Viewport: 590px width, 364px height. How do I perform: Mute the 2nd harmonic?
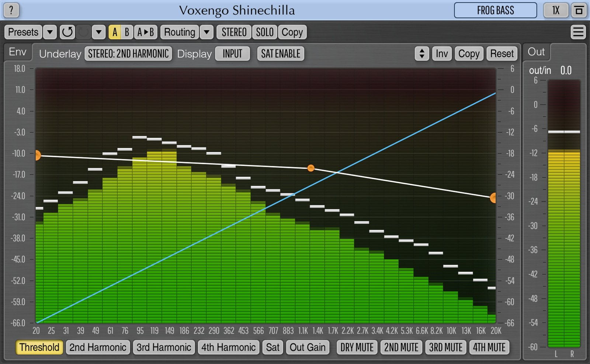tap(401, 347)
